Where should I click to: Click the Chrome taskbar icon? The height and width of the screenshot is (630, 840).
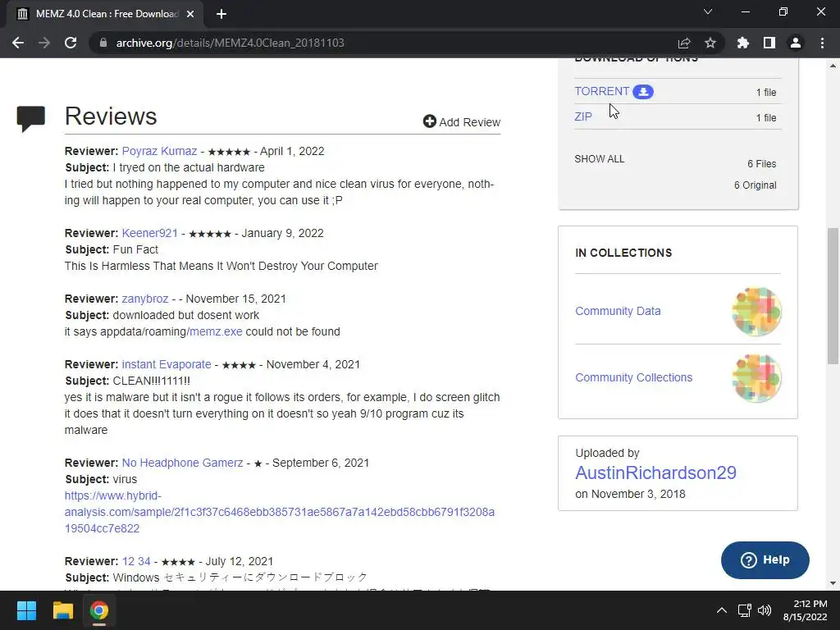pos(98,610)
